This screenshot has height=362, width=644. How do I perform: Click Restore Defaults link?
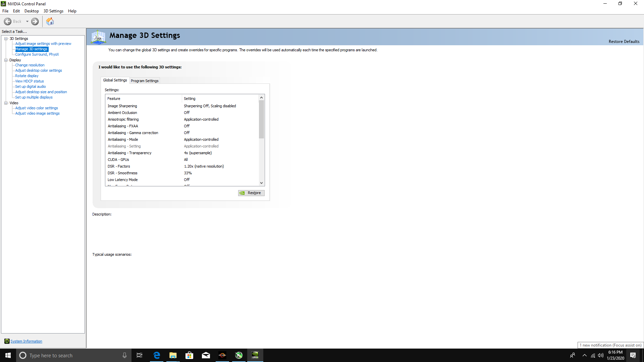click(624, 42)
